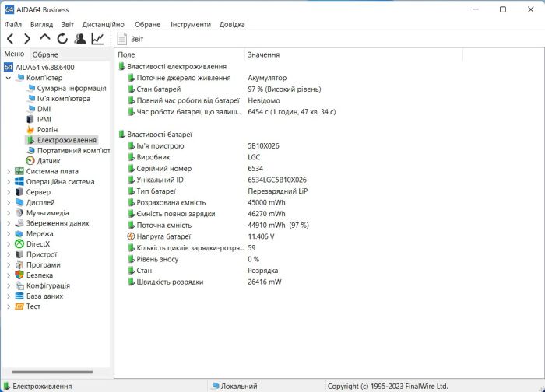
Task: Select AIDA64 v6.88.6400 root item
Action: (39, 68)
